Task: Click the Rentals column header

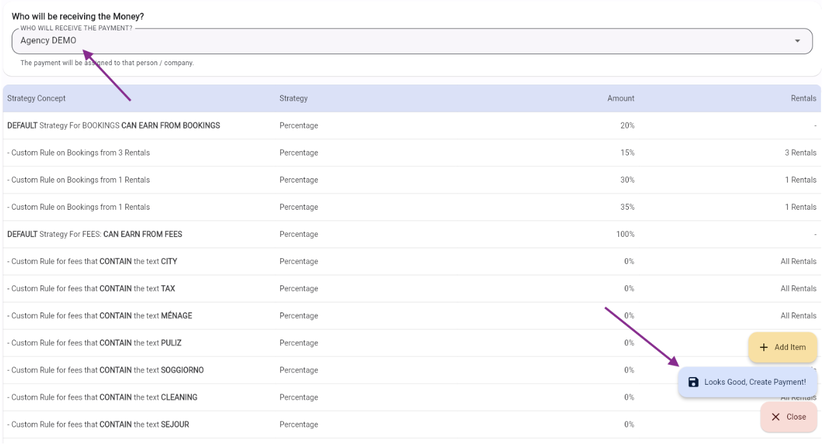Action: click(x=803, y=98)
